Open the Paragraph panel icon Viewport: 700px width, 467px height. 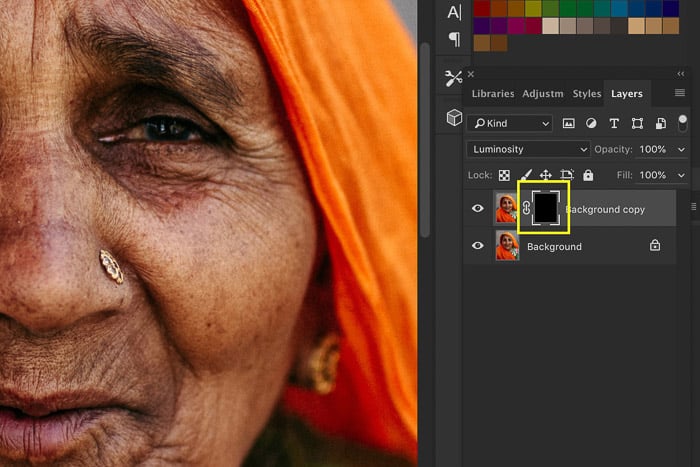tap(454, 39)
